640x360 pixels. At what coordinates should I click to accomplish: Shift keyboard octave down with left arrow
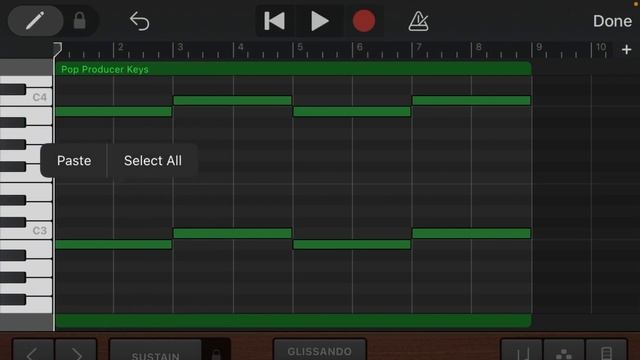point(33,350)
